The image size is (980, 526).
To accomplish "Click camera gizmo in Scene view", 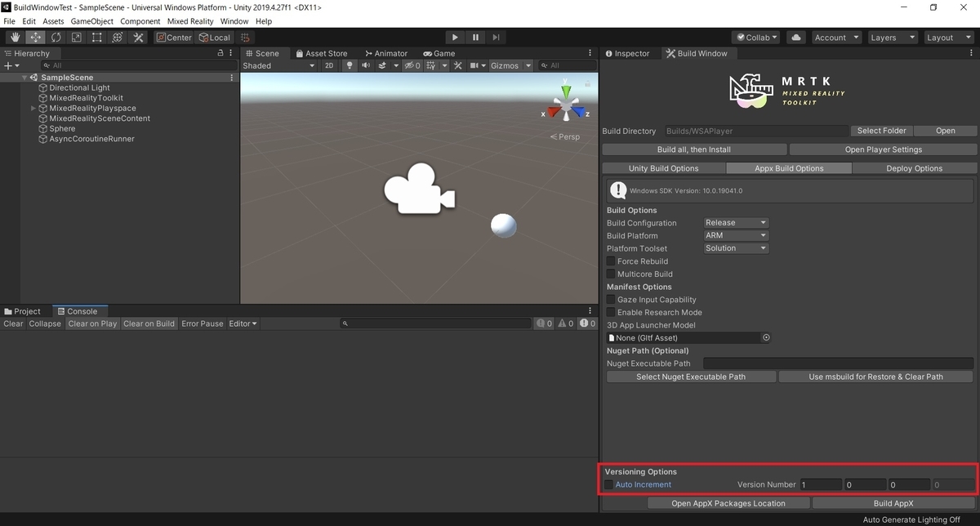I will coord(419,190).
